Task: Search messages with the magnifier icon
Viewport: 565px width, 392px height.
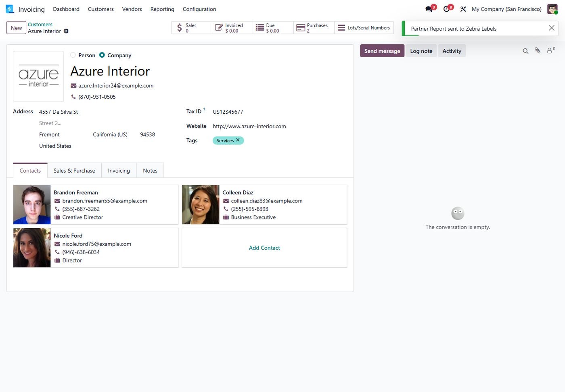Action: coord(525,51)
